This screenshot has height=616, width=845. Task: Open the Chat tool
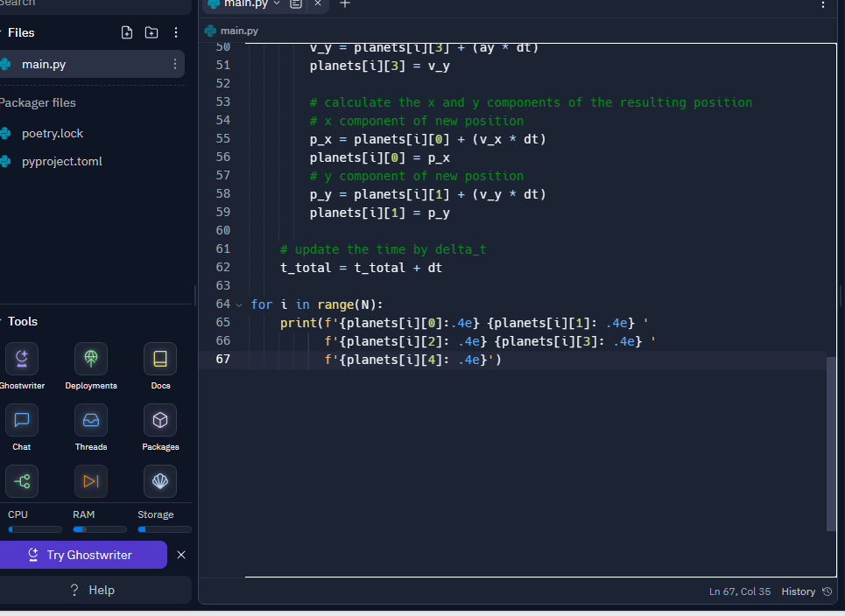21,420
